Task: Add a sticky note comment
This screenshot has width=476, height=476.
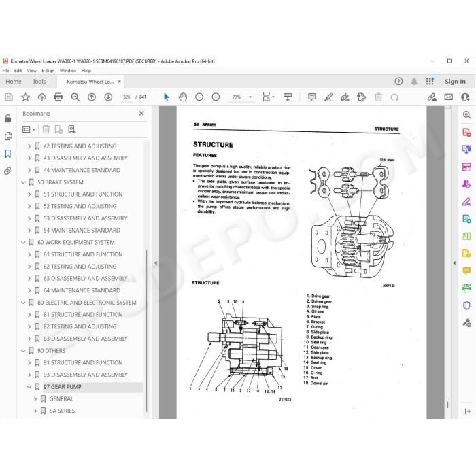Action: pos(311,97)
